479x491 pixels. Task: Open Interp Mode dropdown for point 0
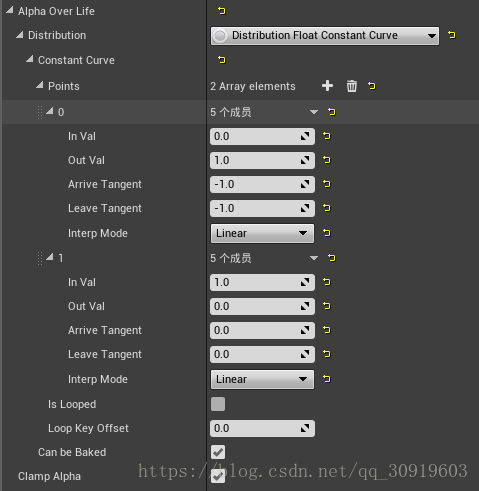(x=262, y=233)
